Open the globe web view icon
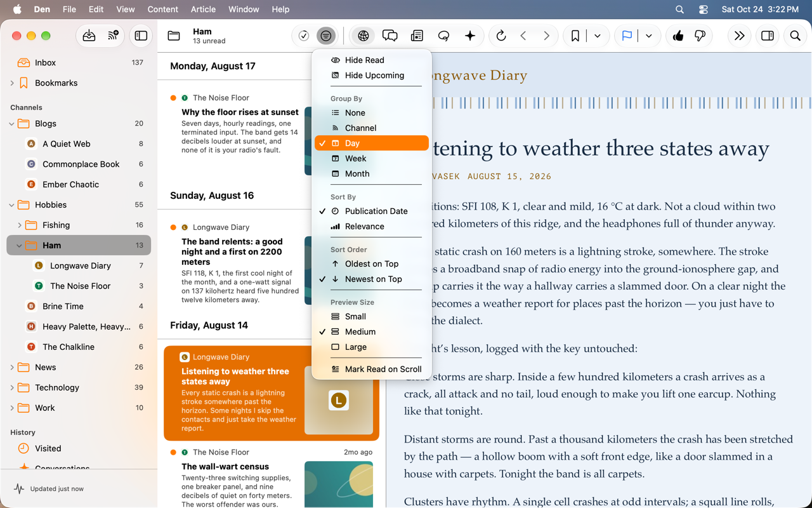 click(363, 36)
